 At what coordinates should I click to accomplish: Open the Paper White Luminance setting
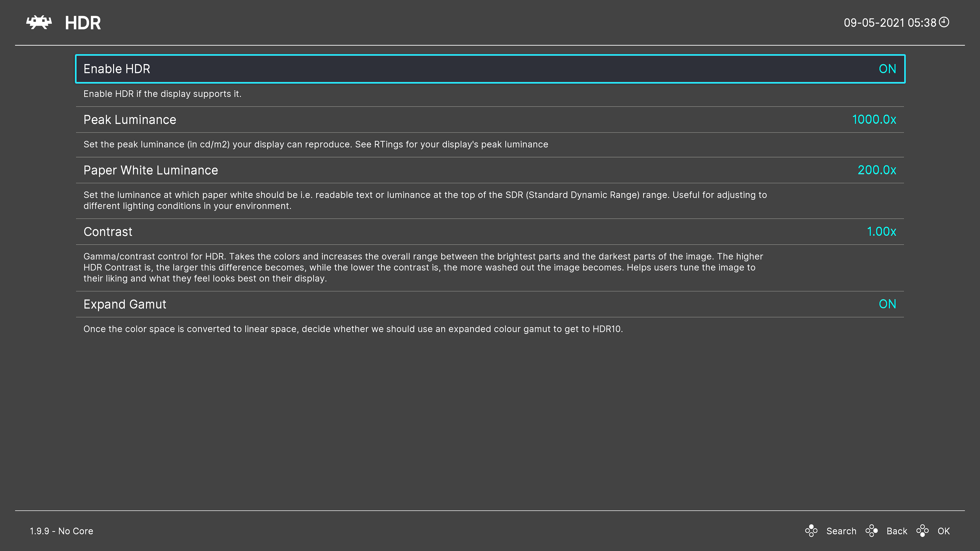tap(151, 170)
